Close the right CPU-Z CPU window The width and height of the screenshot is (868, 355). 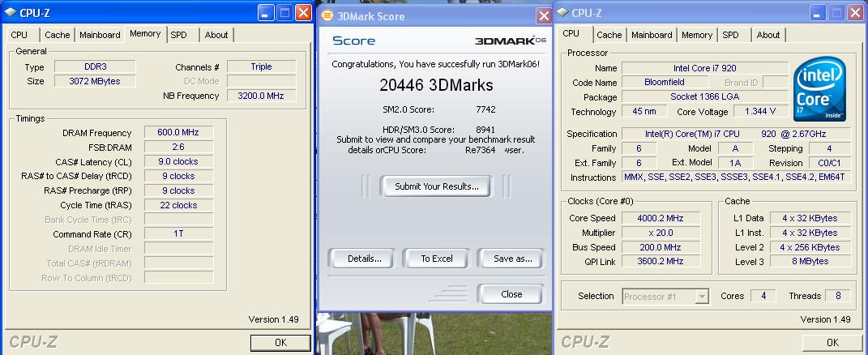(855, 13)
